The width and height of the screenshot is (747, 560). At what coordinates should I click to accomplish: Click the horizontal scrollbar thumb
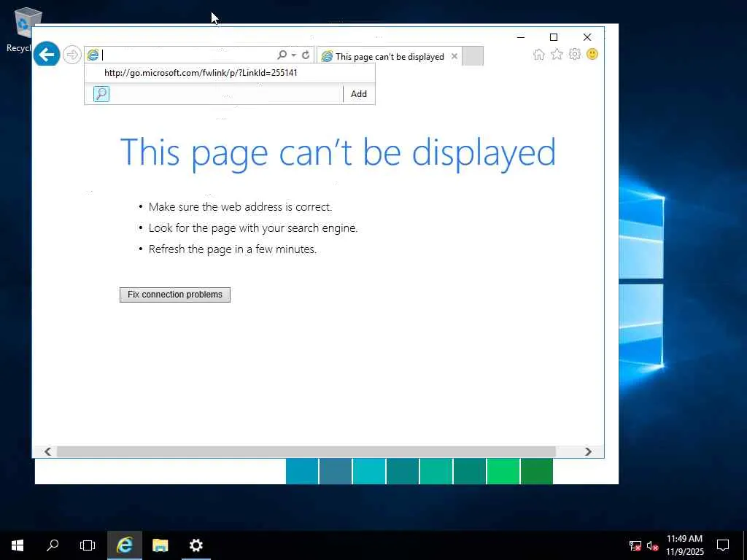coord(306,451)
